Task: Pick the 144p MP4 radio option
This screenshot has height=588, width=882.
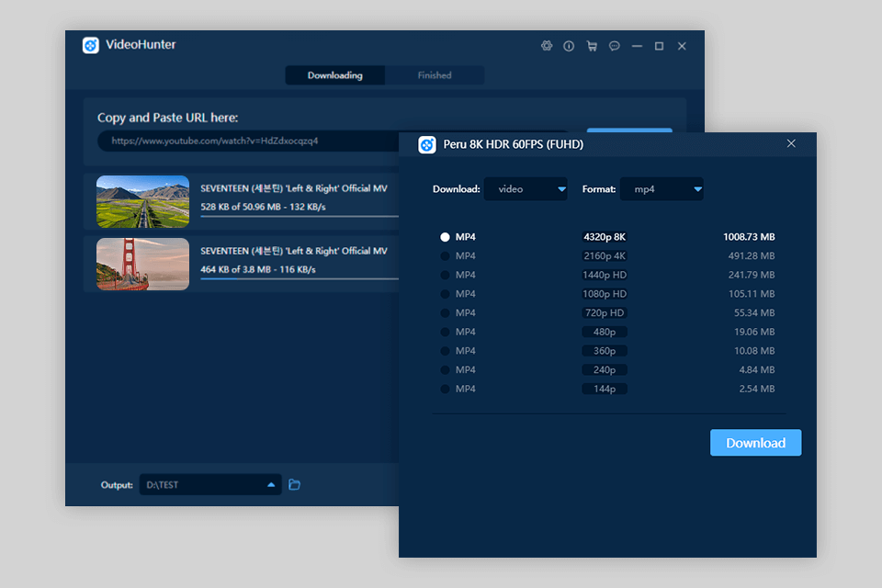Action: [x=446, y=390]
